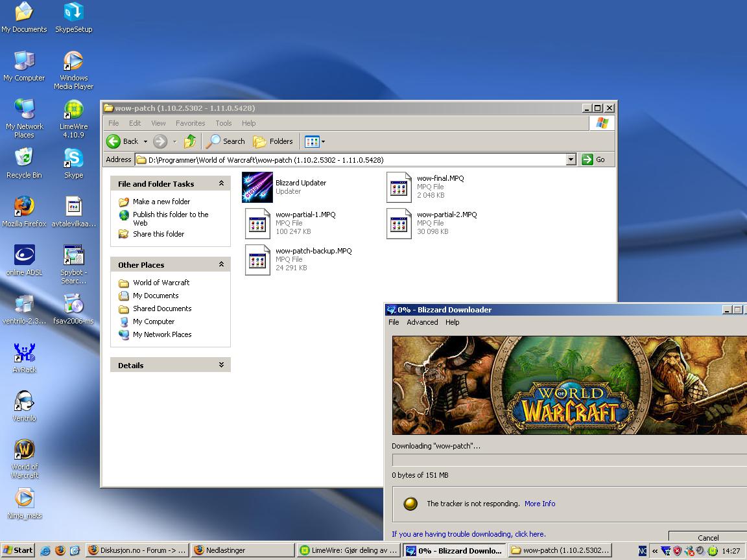Open the Explorer Tools menu
This screenshot has height=560, width=747.
pyautogui.click(x=224, y=123)
